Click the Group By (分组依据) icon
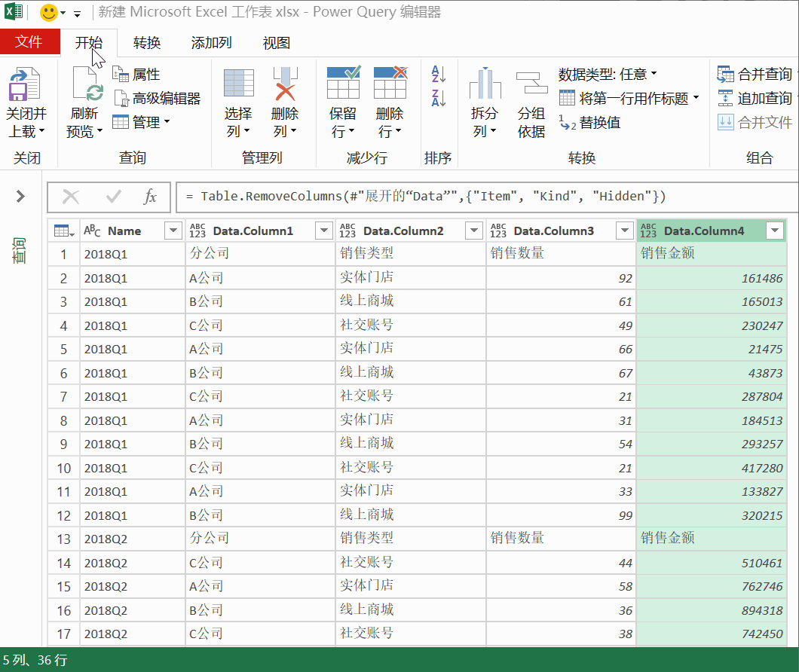Image resolution: width=799 pixels, height=672 pixels. pyautogui.click(x=531, y=83)
